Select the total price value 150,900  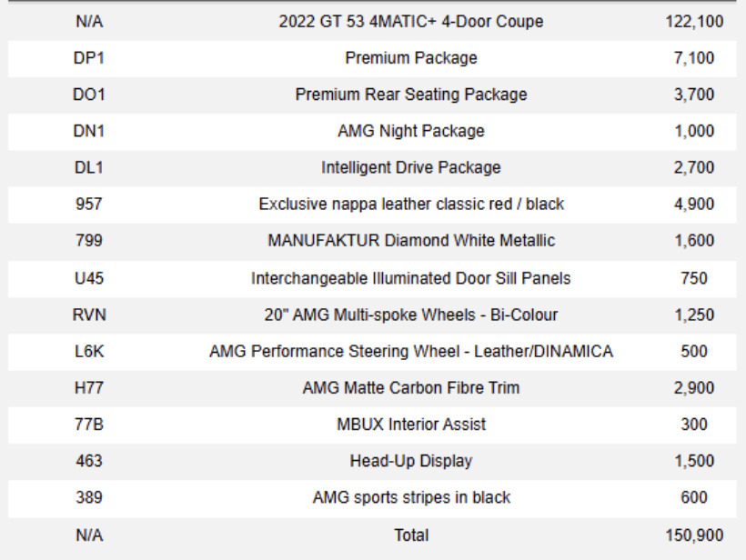[x=694, y=535]
